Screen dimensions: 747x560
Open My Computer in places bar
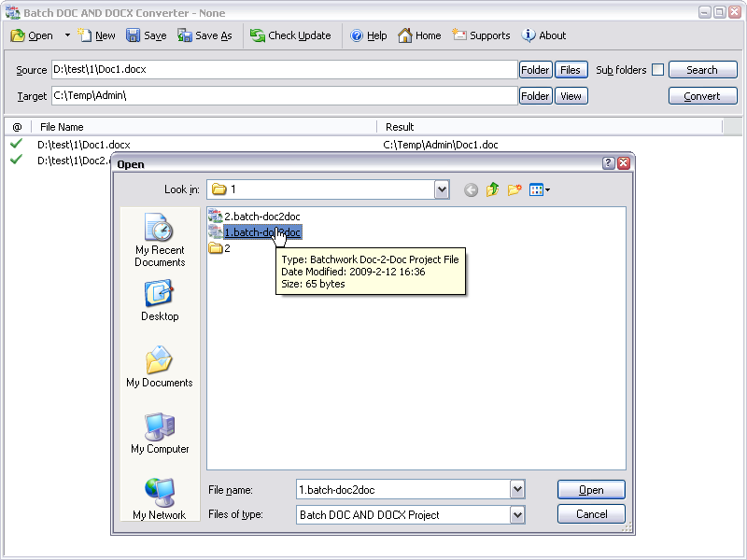click(x=160, y=433)
